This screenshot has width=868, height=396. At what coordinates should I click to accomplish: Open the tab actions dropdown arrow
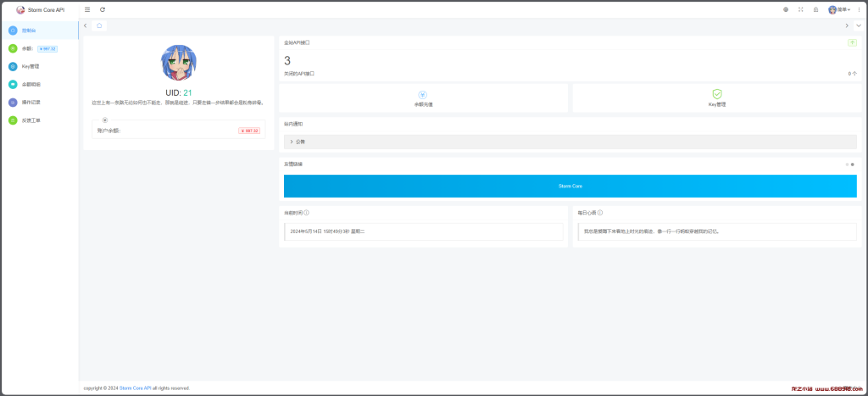coord(859,25)
